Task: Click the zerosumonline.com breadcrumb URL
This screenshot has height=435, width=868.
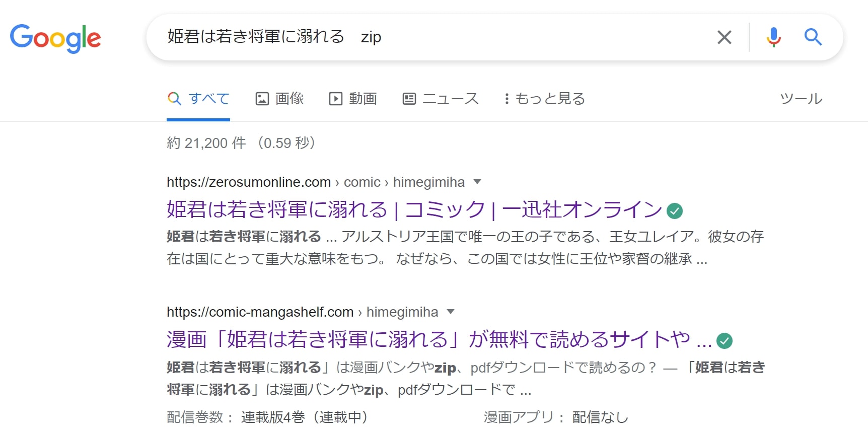Action: pos(316,182)
